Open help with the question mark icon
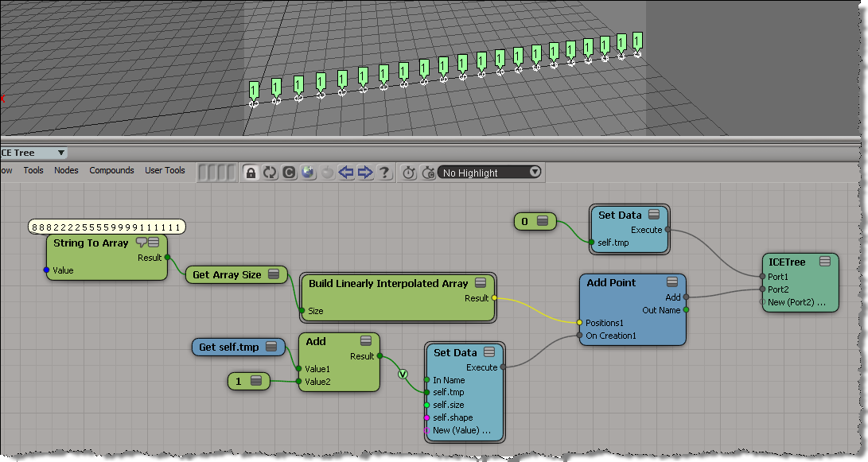Screen dimensions: 868x462 [384, 173]
